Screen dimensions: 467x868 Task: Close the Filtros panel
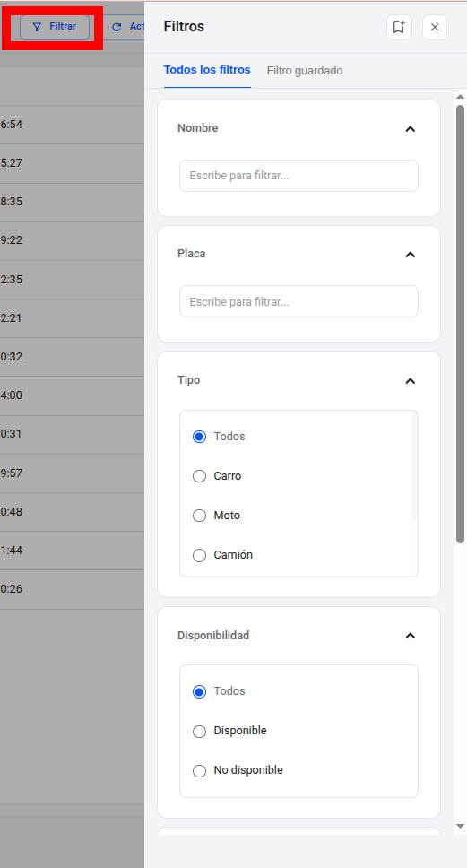(x=435, y=27)
